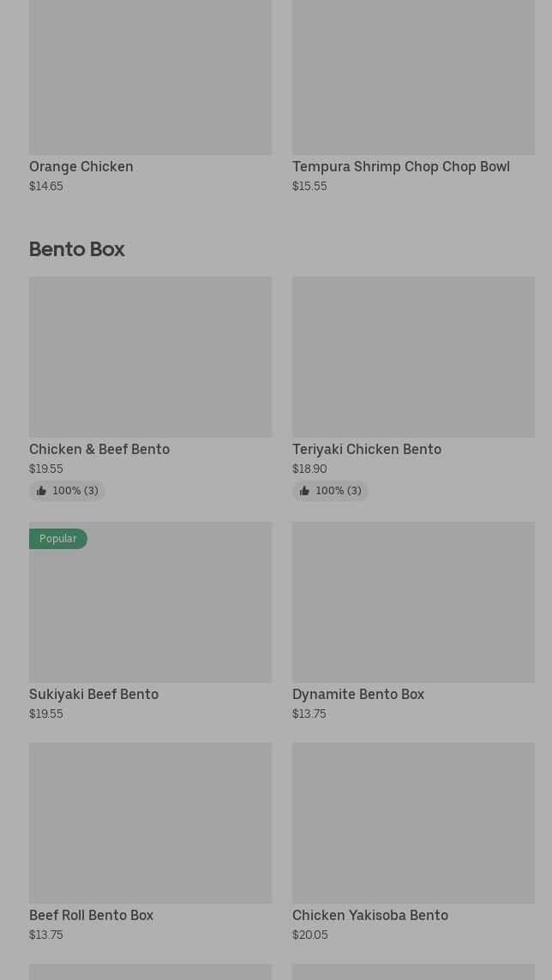Click the Beef Roll Bento Box photo

150,822
